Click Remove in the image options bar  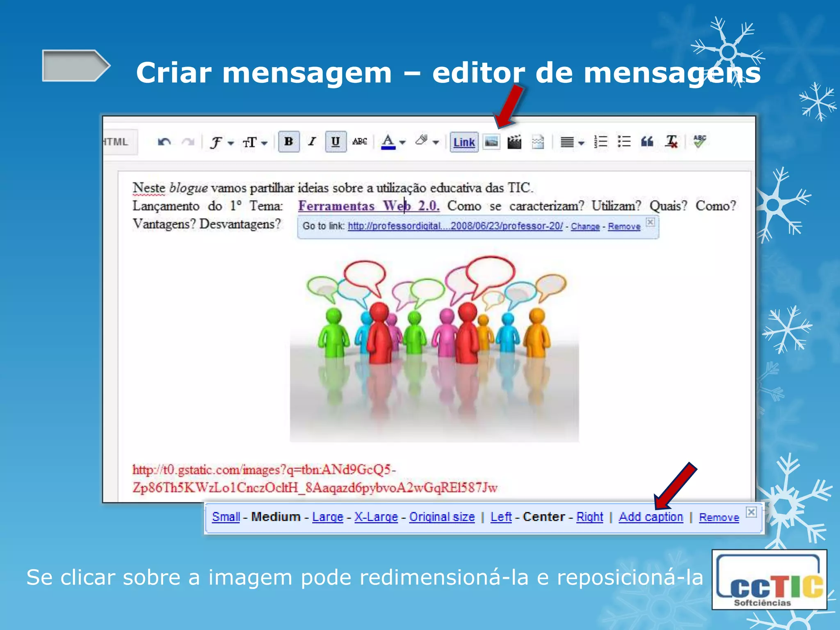[719, 518]
